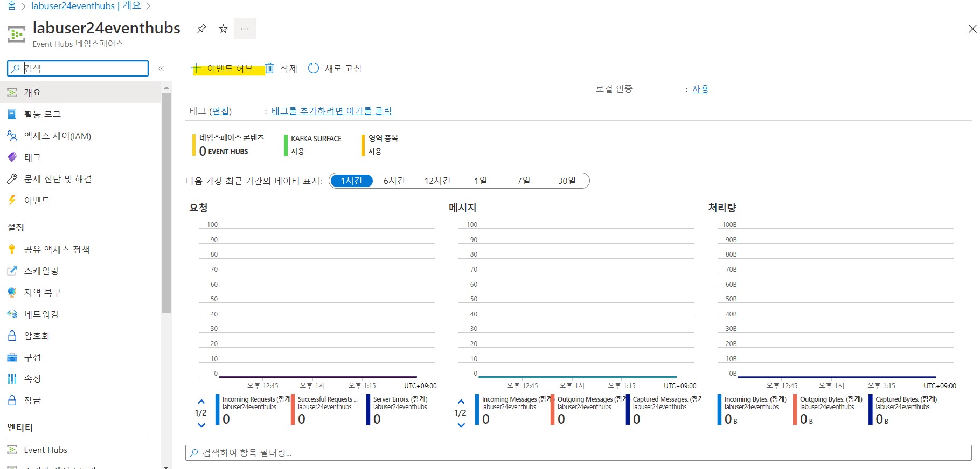Screen dimensions: 980x469
Task: Click the 홈 breadcrumb link
Action: 12,5
